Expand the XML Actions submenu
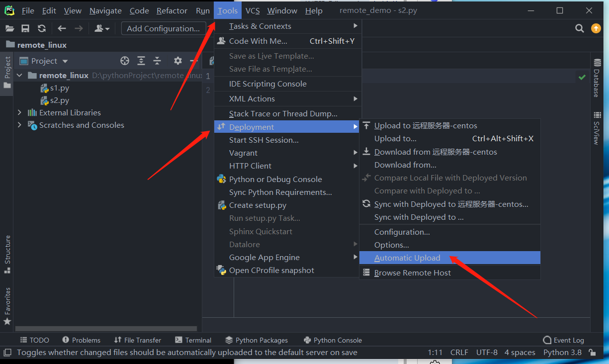609x364 pixels. [x=287, y=98]
